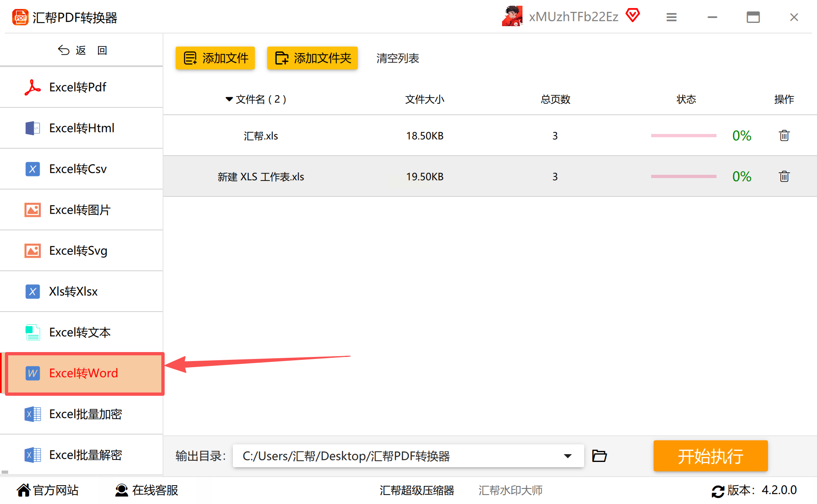Select Excel转图片 in sidebar
The width and height of the screenshot is (817, 504).
pyautogui.click(x=80, y=210)
